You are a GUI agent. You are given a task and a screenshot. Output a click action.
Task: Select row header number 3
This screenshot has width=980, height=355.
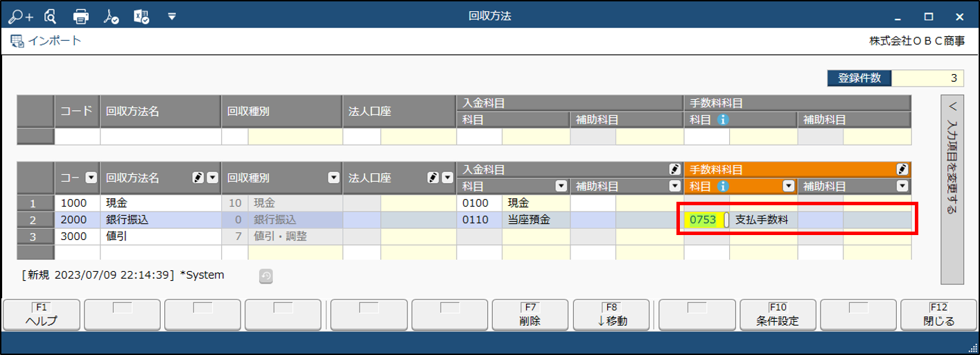[x=36, y=236]
